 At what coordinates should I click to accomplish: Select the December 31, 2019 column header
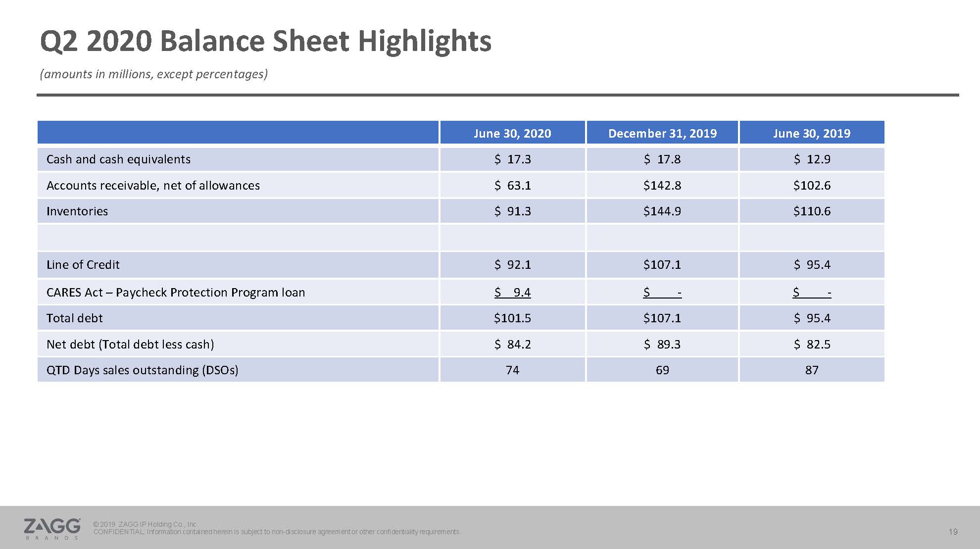click(x=662, y=133)
